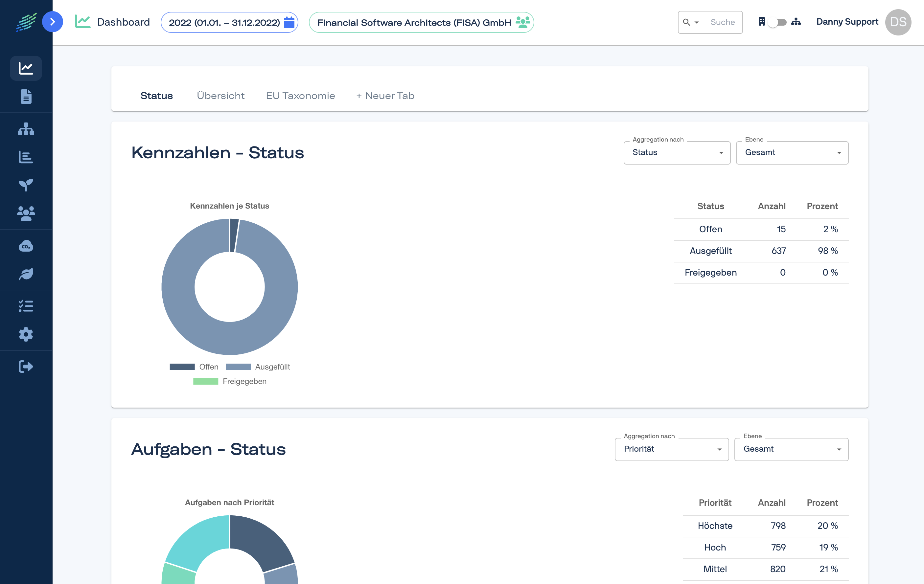The image size is (924, 584).
Task: Toggle Ausgefüllt legend swatch in chart
Action: click(x=238, y=367)
